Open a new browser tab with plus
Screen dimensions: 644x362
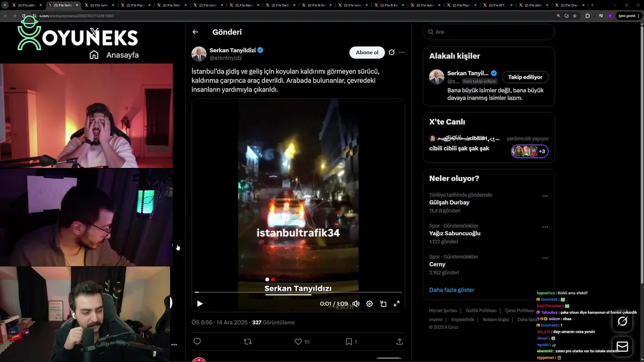tap(592, 5)
